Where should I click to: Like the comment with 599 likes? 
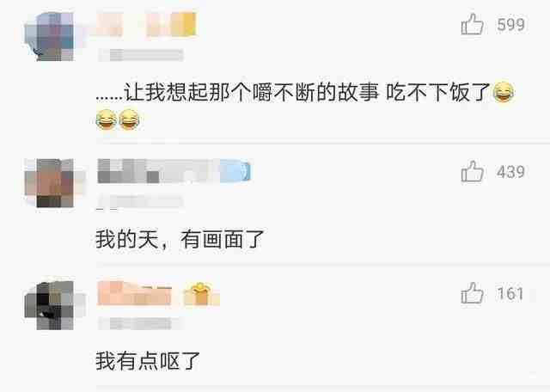[x=472, y=24]
